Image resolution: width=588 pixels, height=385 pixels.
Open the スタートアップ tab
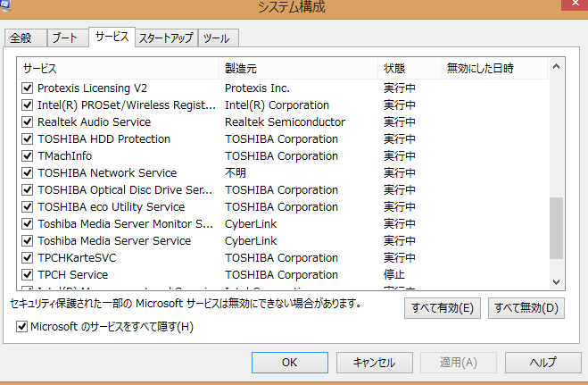coord(166,38)
